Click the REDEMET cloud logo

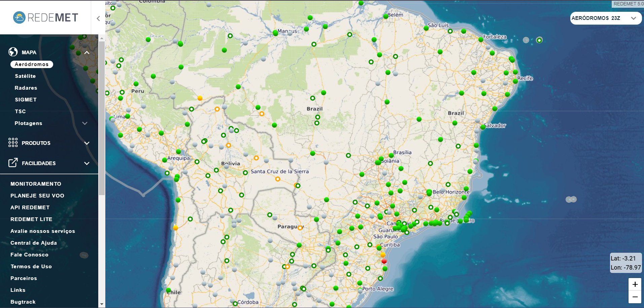tap(19, 17)
